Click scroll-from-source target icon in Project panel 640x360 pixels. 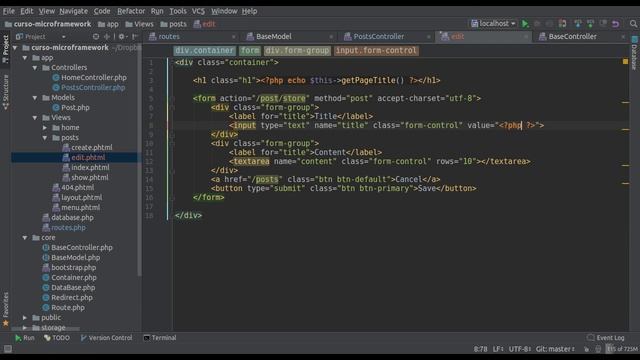point(96,36)
